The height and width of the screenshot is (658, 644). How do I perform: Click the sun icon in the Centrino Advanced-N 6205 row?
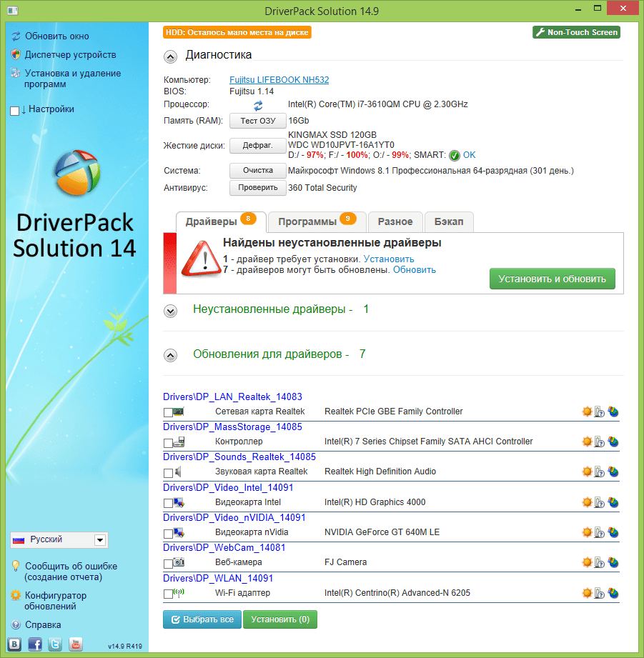point(587,594)
